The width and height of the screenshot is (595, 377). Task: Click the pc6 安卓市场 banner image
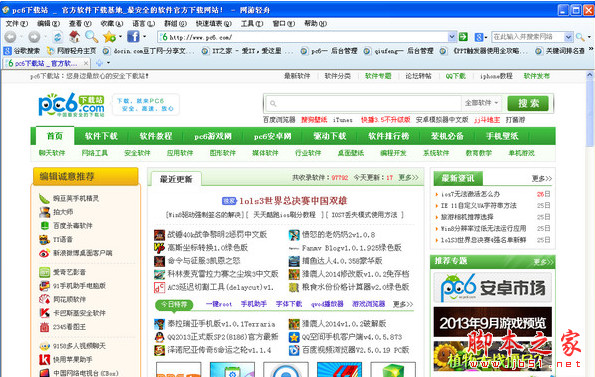coord(493,287)
